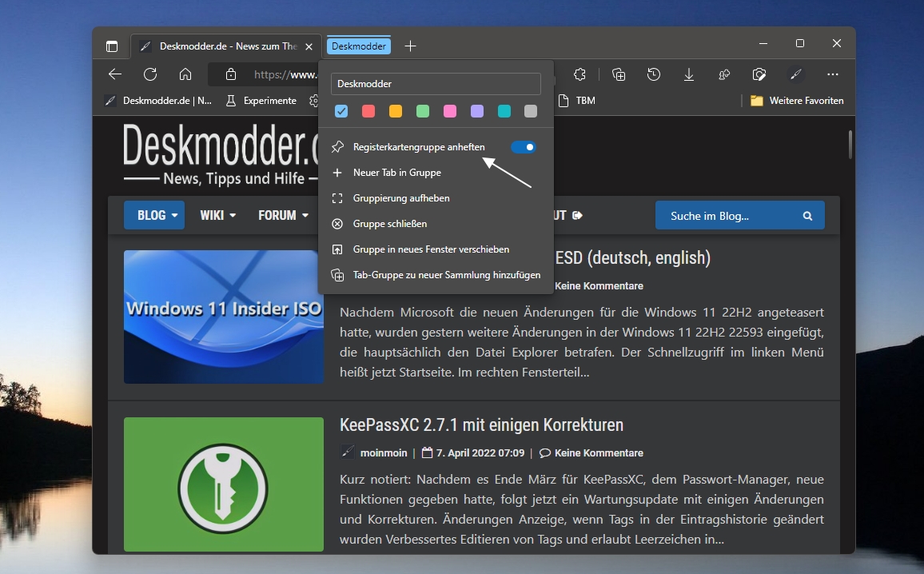Select the green group color swatch
The image size is (924, 574).
pos(423,111)
